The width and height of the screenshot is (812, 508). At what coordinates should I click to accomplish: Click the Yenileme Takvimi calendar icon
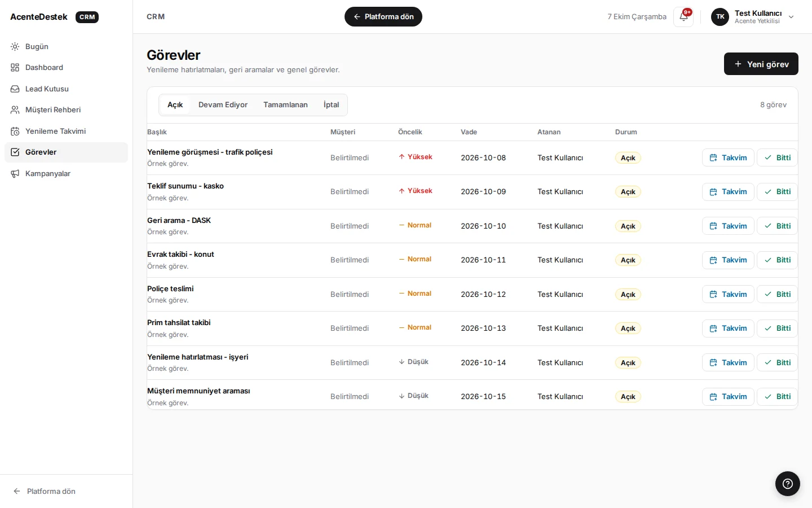[x=15, y=131]
